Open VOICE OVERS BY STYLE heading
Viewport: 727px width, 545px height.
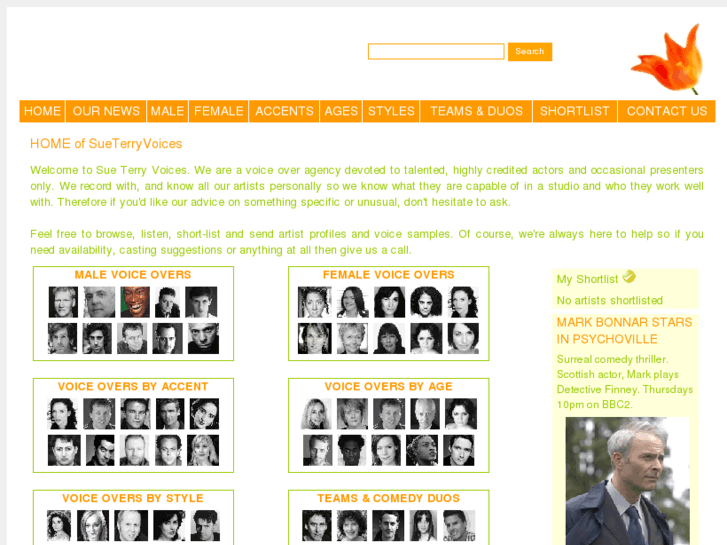(133, 499)
